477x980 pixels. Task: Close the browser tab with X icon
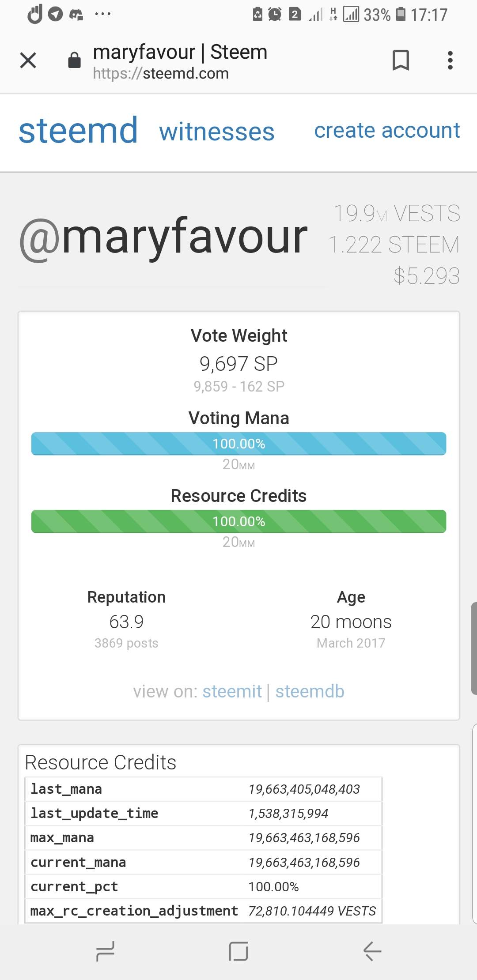(28, 60)
